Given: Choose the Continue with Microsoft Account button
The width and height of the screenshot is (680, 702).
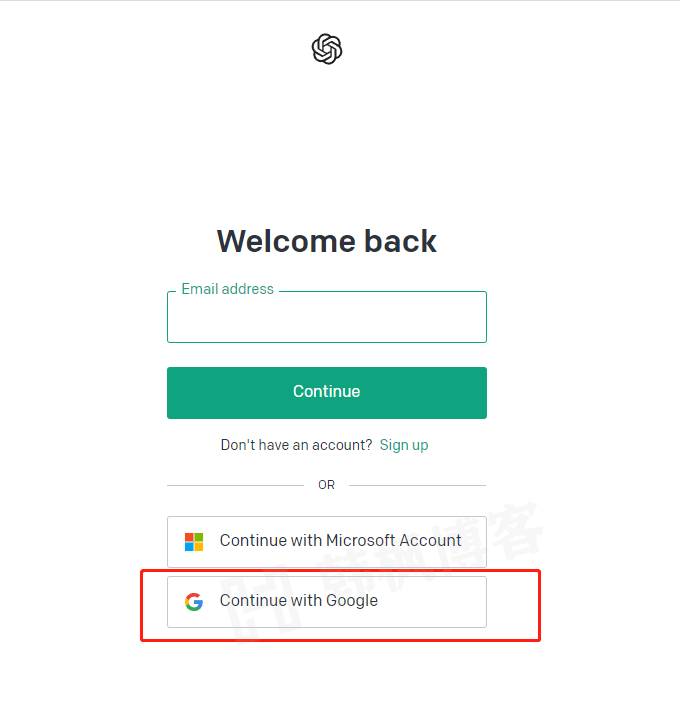Looking at the screenshot, I should pyautogui.click(x=327, y=542).
